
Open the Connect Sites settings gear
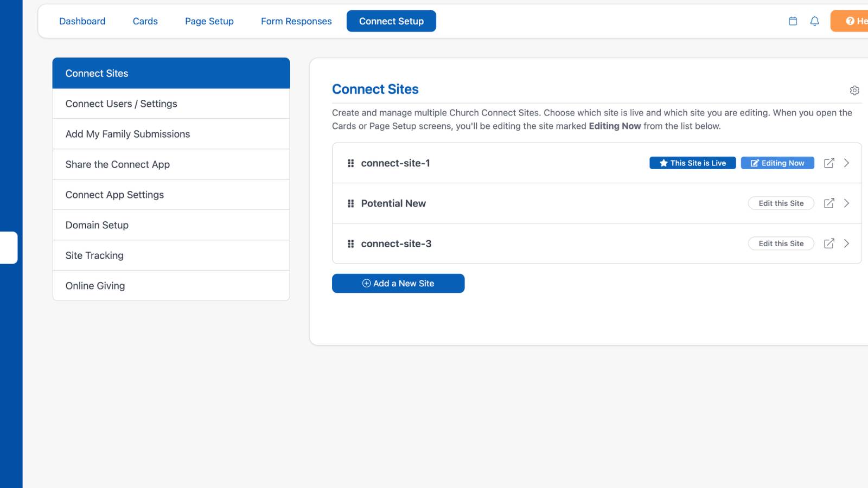854,91
